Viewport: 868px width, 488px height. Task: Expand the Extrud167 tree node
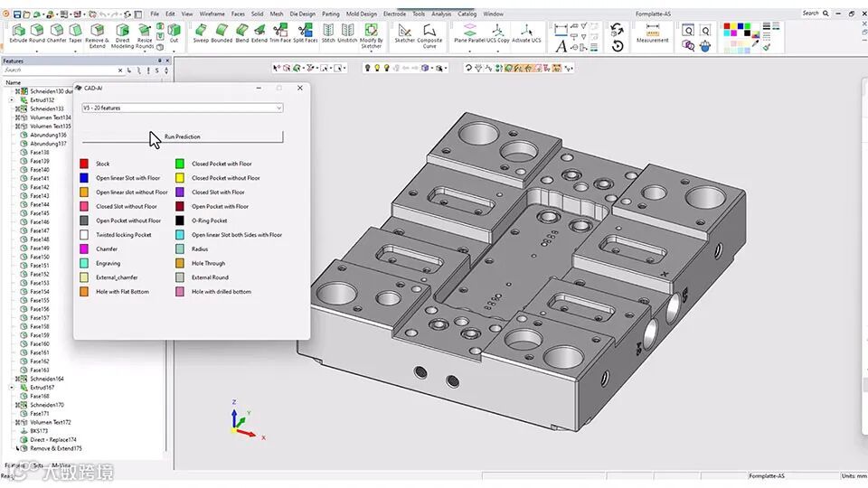click(x=12, y=388)
